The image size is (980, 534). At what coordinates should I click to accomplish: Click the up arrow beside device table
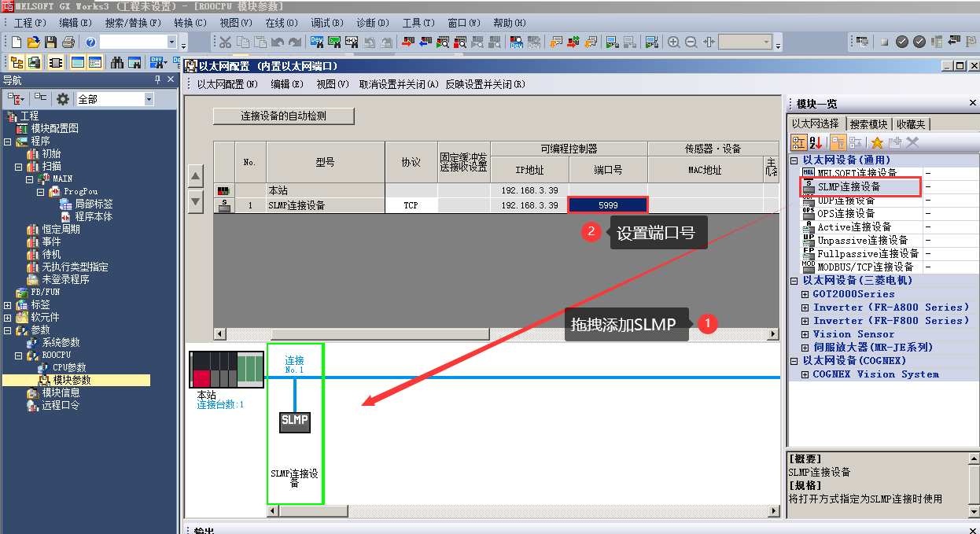point(197,175)
